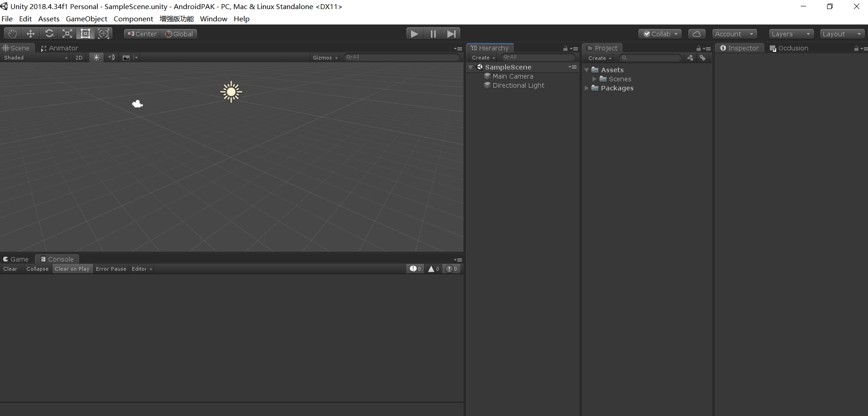868x416 pixels.
Task: Select the camera gizmo in scene
Action: point(137,104)
